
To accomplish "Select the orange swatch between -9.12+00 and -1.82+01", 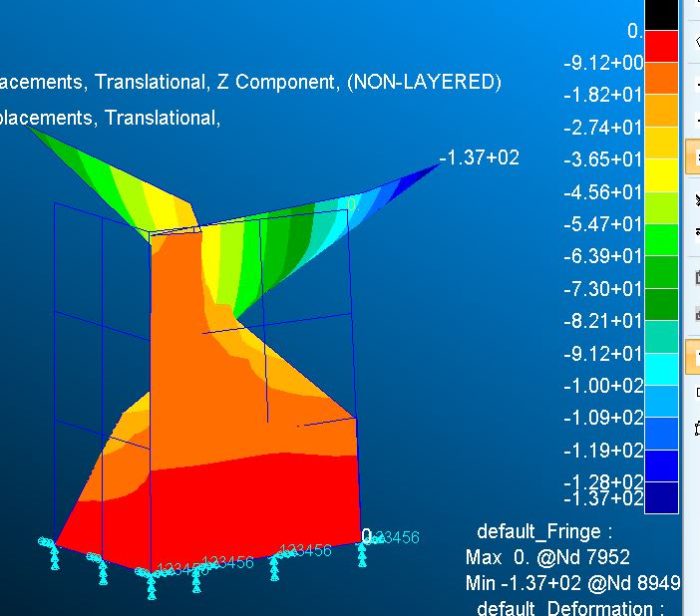I will (x=661, y=79).
